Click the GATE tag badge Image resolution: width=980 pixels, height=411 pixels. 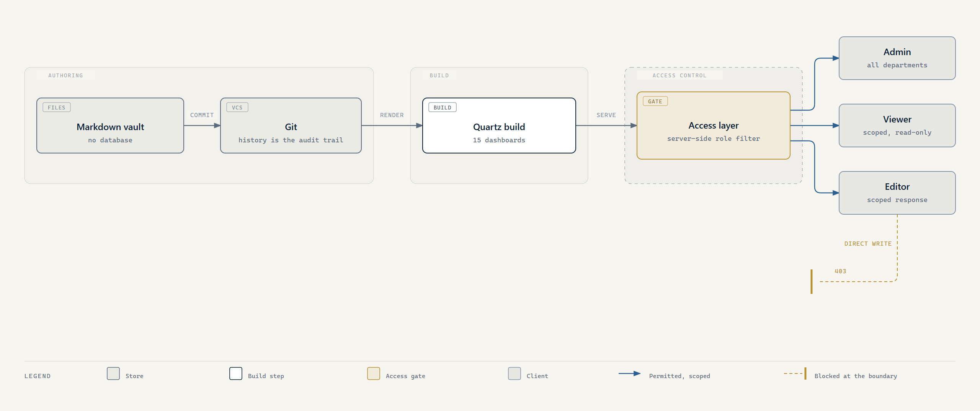click(x=655, y=101)
